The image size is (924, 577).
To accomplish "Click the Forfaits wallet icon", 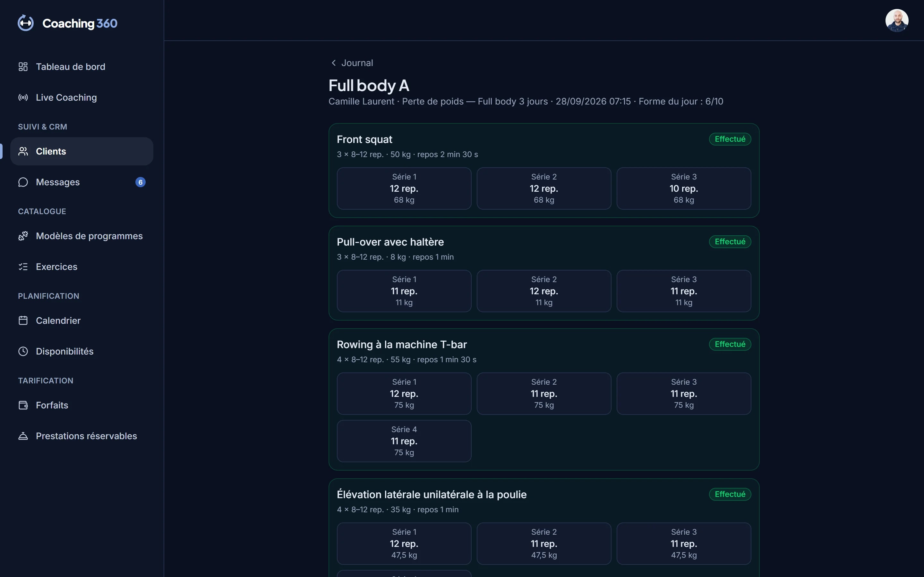I will 23,405.
